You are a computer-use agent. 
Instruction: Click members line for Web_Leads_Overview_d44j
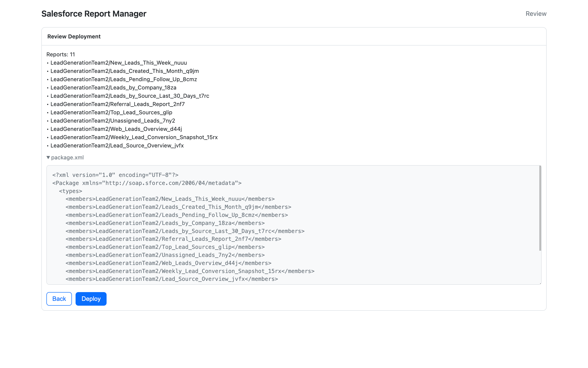[168, 263]
